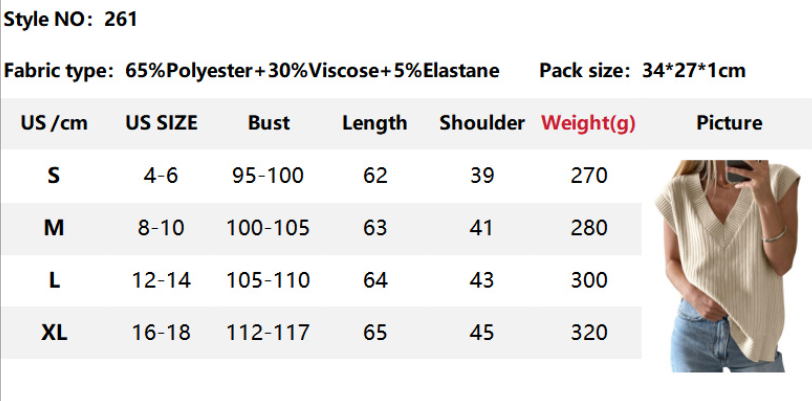812x401 pixels.
Task: Select the M size row label
Action: point(54,228)
